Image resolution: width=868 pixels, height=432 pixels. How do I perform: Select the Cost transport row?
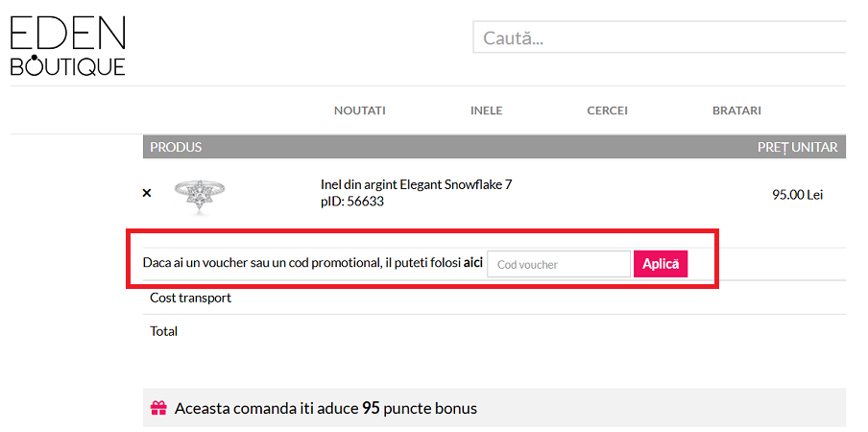click(190, 298)
